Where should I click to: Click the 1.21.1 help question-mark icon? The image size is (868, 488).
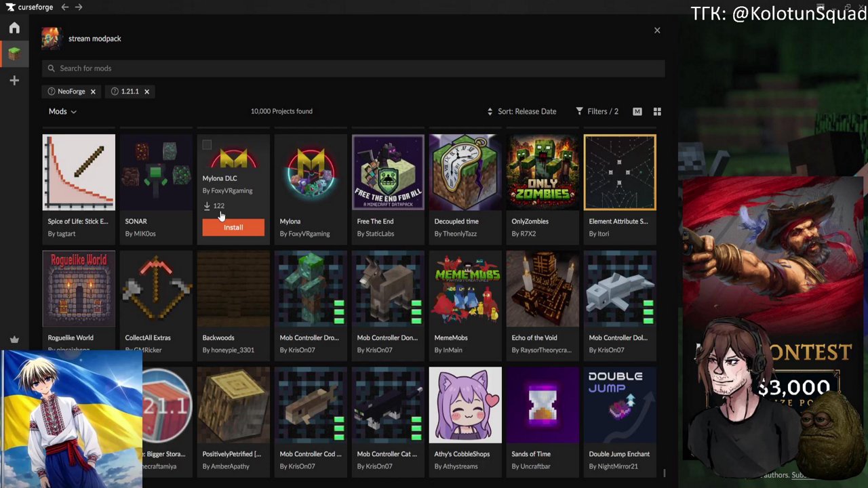pos(115,91)
